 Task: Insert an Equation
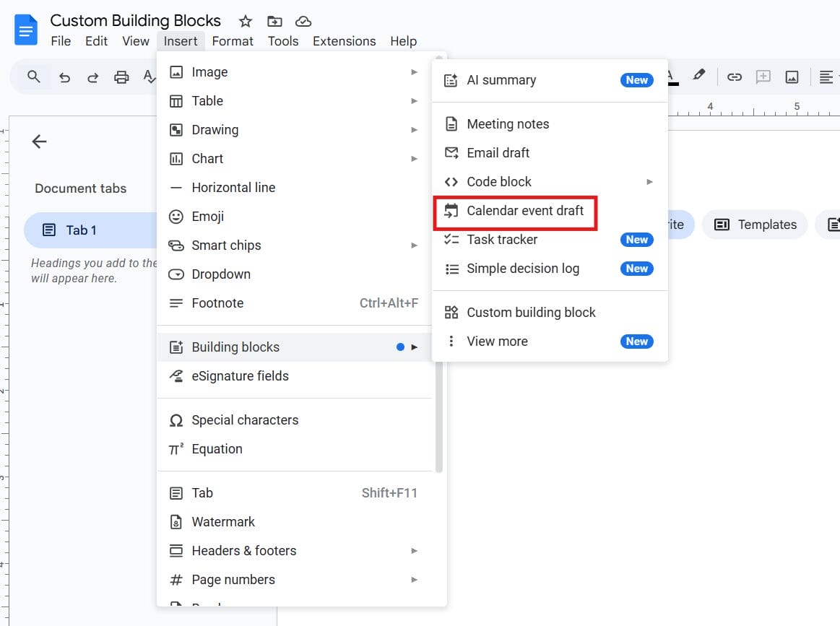coord(294,449)
